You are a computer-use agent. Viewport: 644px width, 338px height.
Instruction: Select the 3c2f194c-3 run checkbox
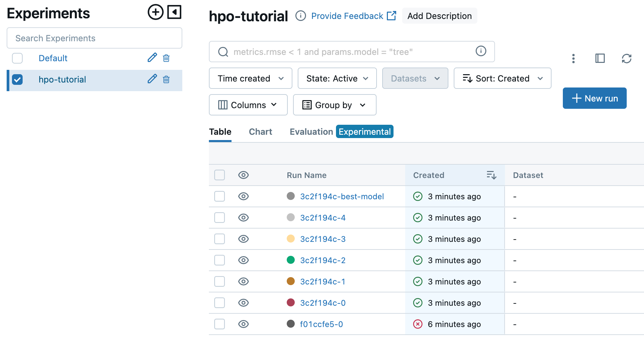pyautogui.click(x=220, y=239)
